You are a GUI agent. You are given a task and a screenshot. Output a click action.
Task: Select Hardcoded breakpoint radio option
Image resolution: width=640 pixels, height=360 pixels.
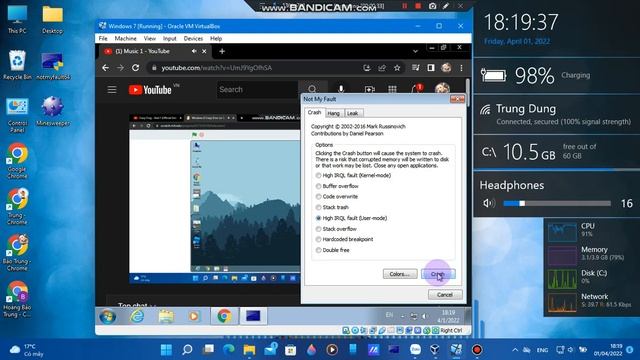(x=344, y=239)
